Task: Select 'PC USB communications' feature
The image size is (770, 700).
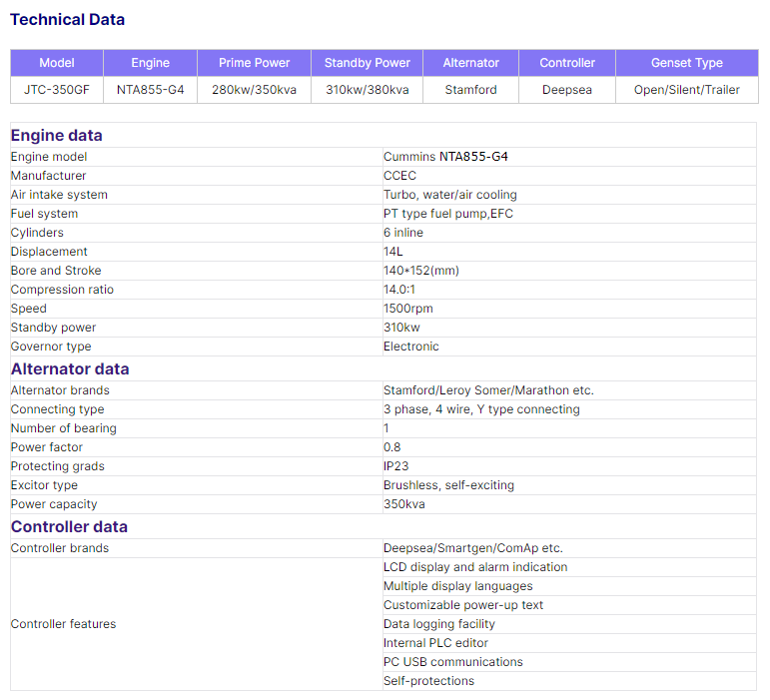Action: click(x=452, y=662)
